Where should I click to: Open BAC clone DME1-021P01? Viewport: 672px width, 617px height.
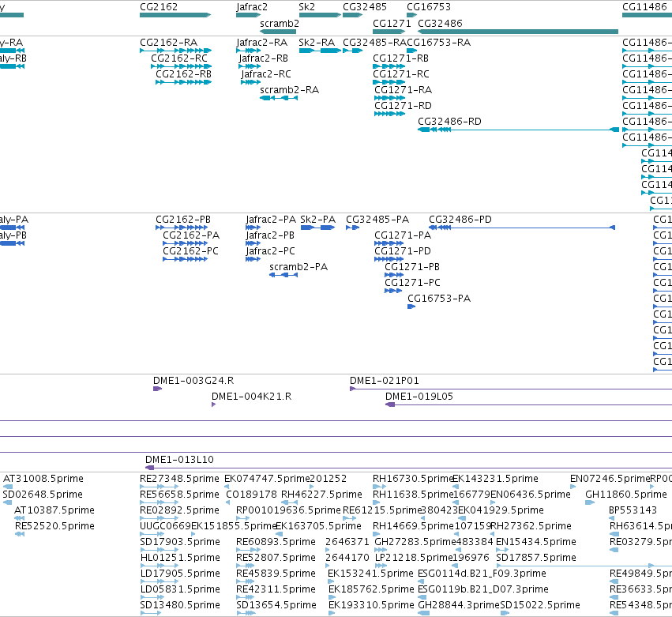pos(511,389)
